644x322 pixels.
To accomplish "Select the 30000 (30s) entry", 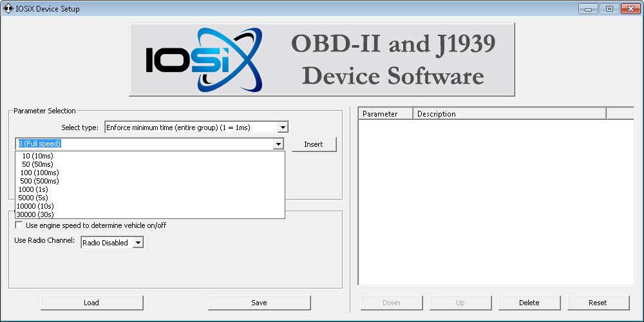I will point(150,214).
